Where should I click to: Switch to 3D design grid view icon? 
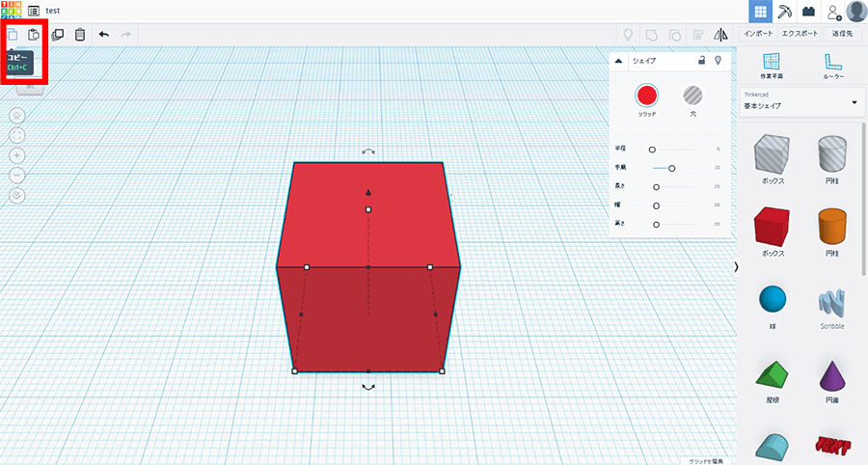pyautogui.click(x=761, y=11)
